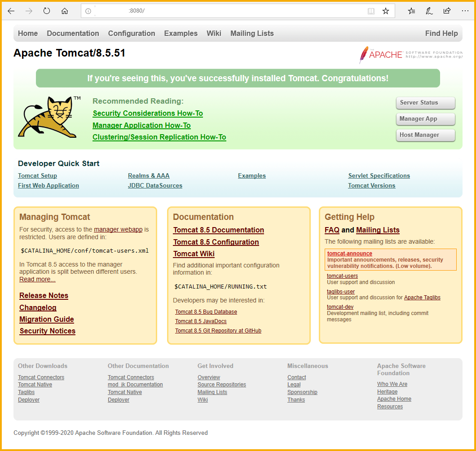Screen dimensions: 476x451
Task: Open the Heritage footer link
Action: pos(387,392)
